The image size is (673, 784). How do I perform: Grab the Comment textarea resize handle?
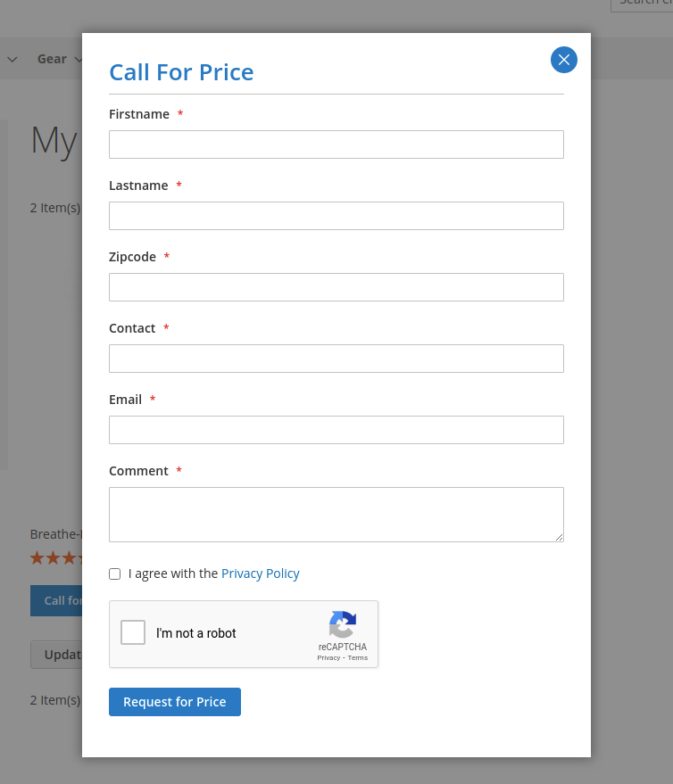[x=559, y=537]
